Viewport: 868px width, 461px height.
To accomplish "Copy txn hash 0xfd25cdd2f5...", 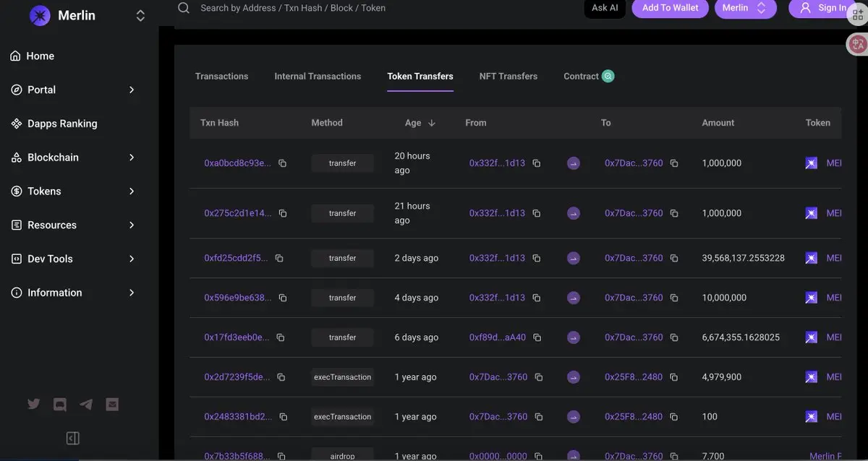I will [279, 258].
